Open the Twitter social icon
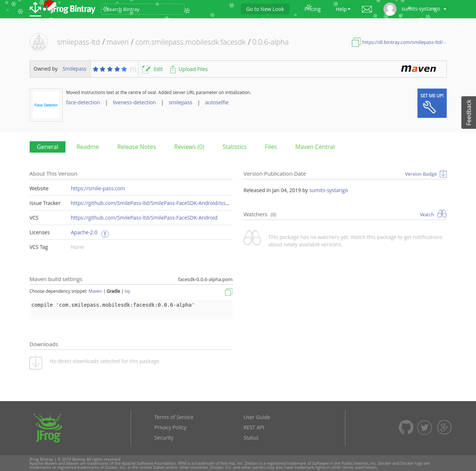476x471 pixels. tap(424, 427)
